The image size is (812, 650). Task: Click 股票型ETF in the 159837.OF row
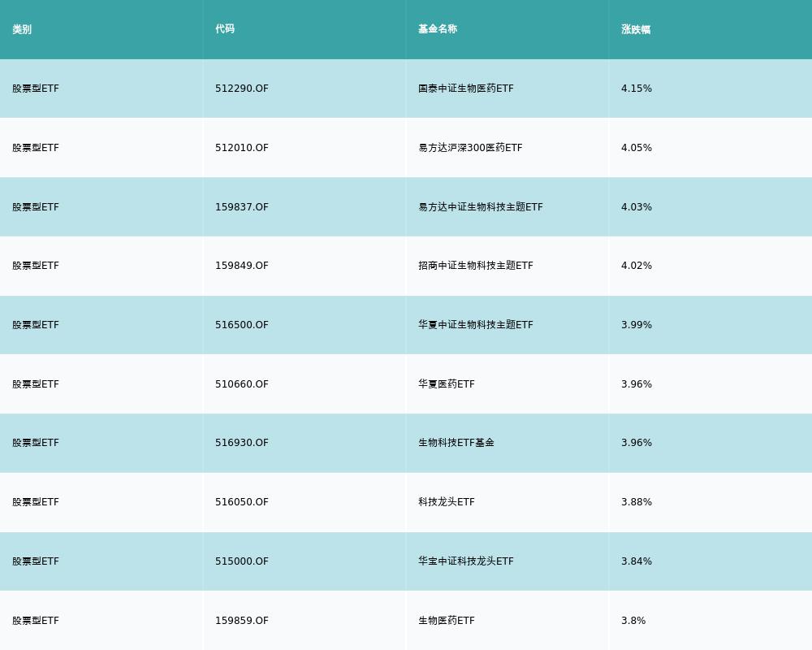point(36,207)
